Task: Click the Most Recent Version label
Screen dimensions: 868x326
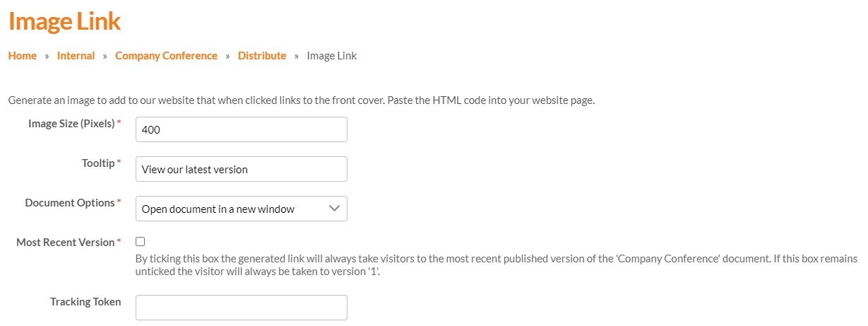Action: point(65,243)
